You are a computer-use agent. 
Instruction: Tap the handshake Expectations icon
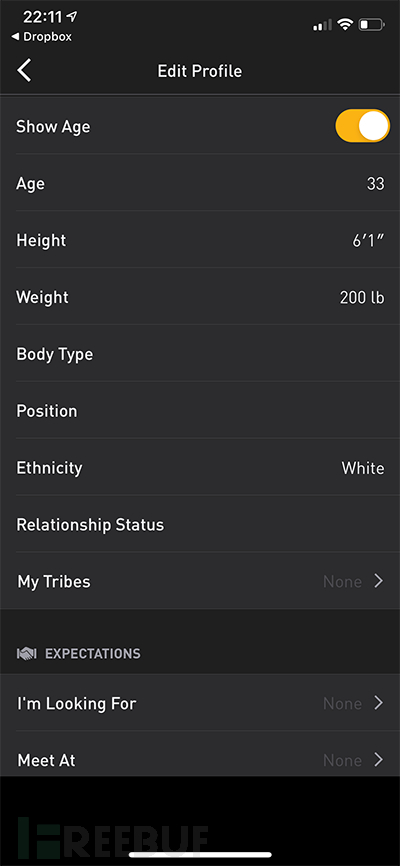[x=27, y=654]
